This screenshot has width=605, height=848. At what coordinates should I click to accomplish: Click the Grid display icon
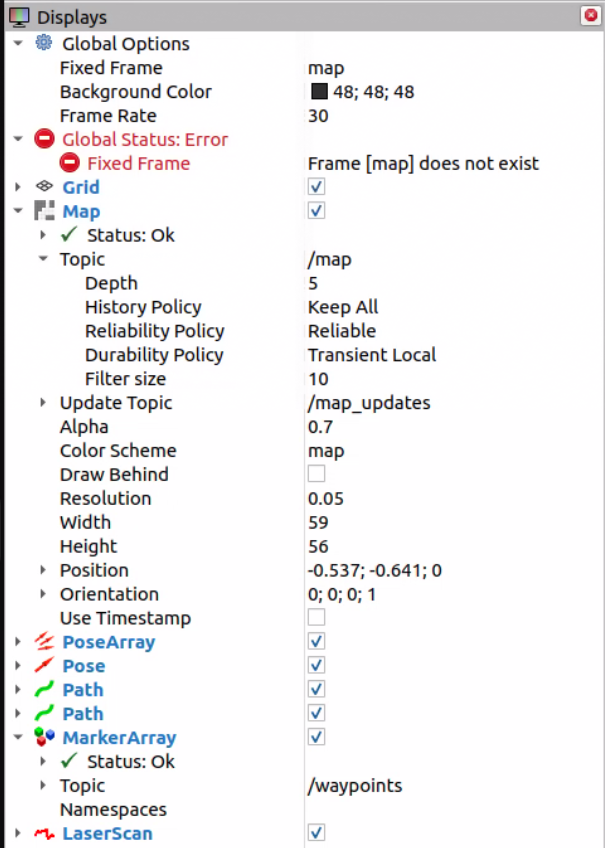point(44,187)
